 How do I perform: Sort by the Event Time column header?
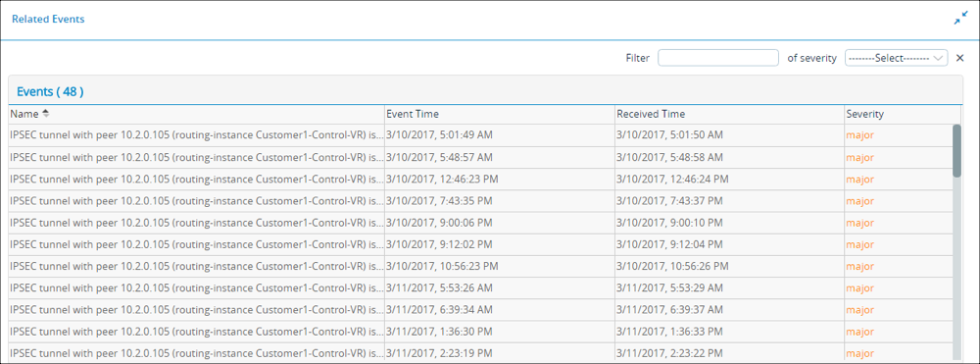click(413, 114)
